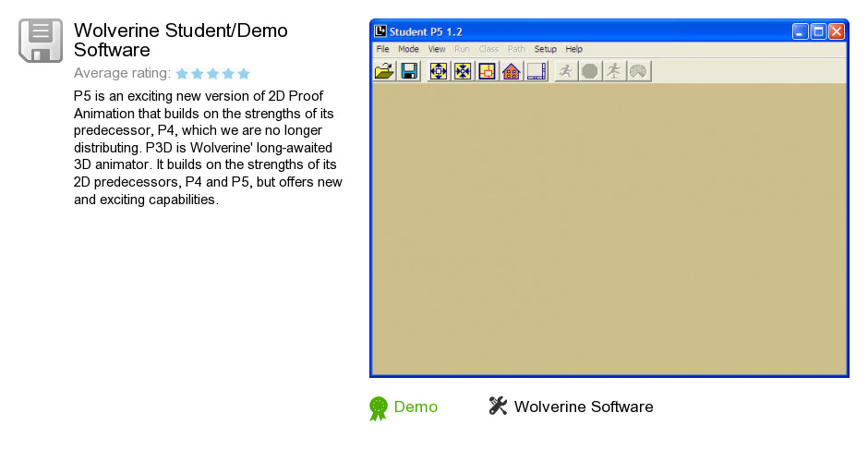Click inside the tan animation canvas area
This screenshot has width=868, height=449.
point(609,229)
